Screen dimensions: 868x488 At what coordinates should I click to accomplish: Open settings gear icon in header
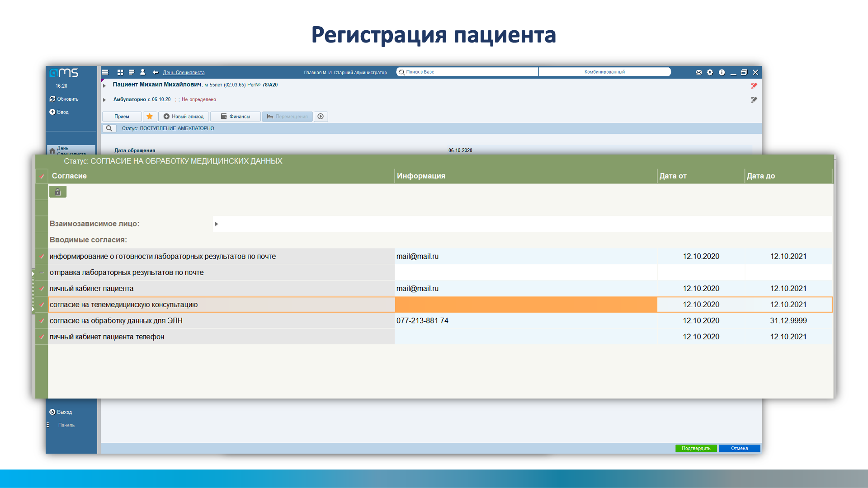coord(710,72)
